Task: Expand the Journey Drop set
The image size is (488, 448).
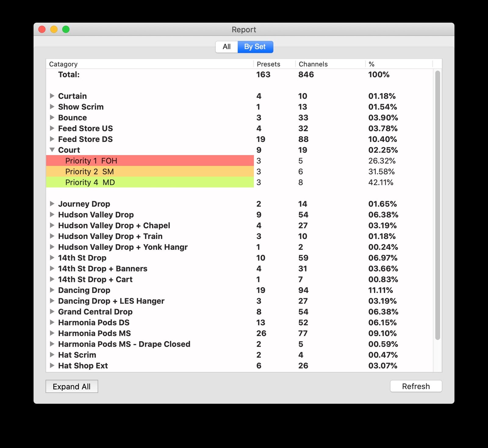Action: point(52,204)
